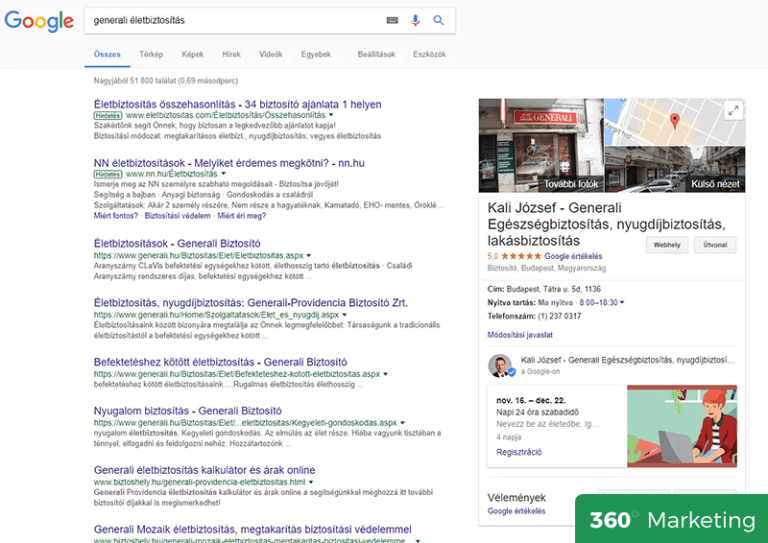
Task: Open the on-screen keyboard icon
Action: pos(392,21)
